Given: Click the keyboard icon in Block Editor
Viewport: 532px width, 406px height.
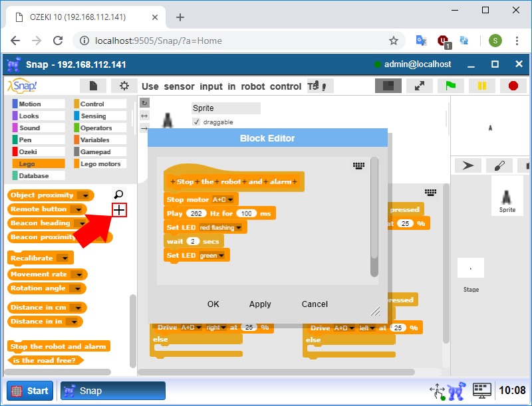Looking at the screenshot, I should click(359, 165).
